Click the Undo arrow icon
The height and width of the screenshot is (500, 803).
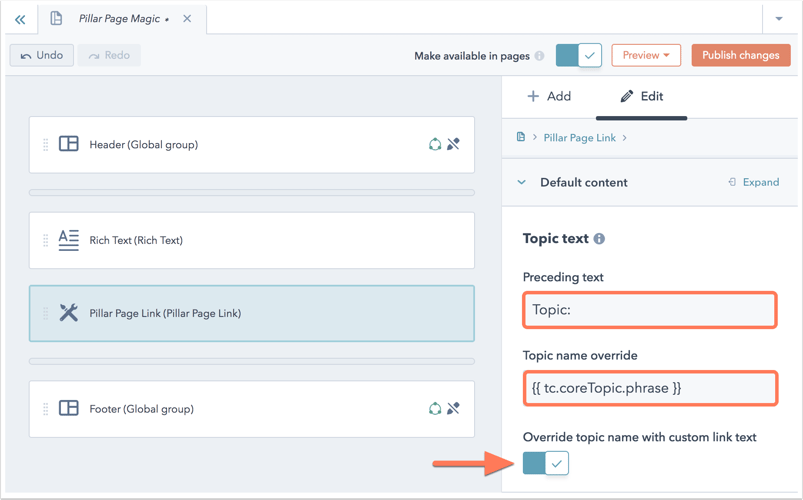coord(26,56)
